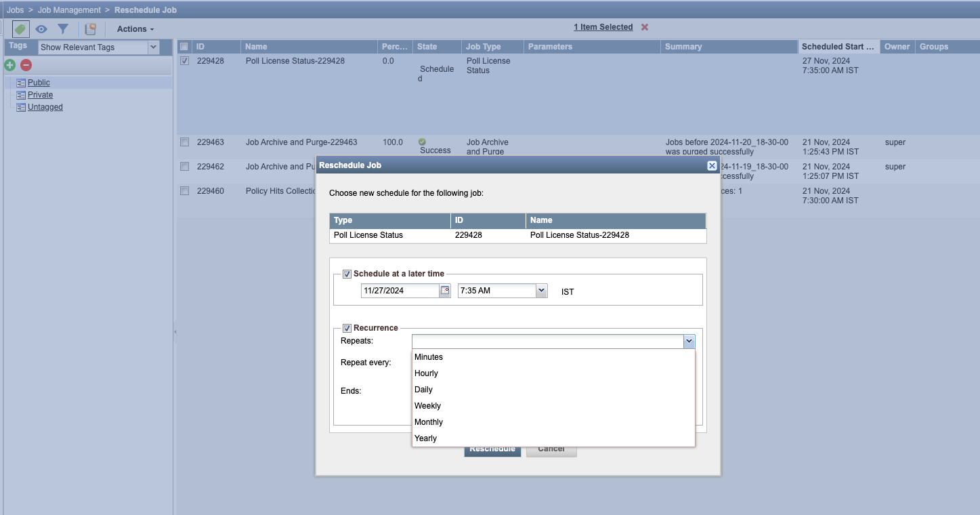980x515 pixels.
Task: Click the 11/27/2024 date field
Action: point(400,290)
